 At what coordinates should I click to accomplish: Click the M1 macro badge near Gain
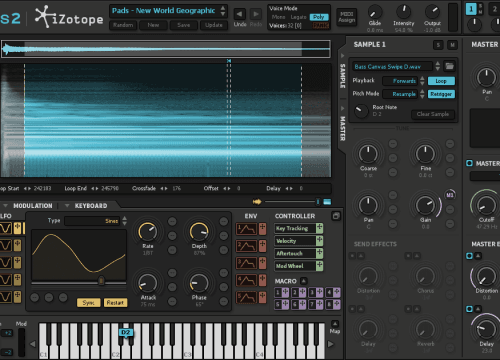[x=450, y=195]
